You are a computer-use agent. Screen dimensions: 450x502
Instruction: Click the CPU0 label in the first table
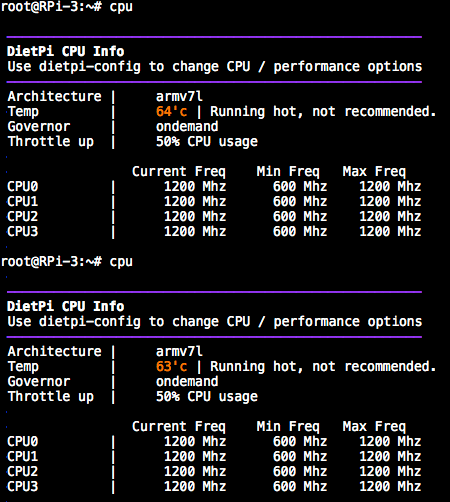click(x=23, y=186)
